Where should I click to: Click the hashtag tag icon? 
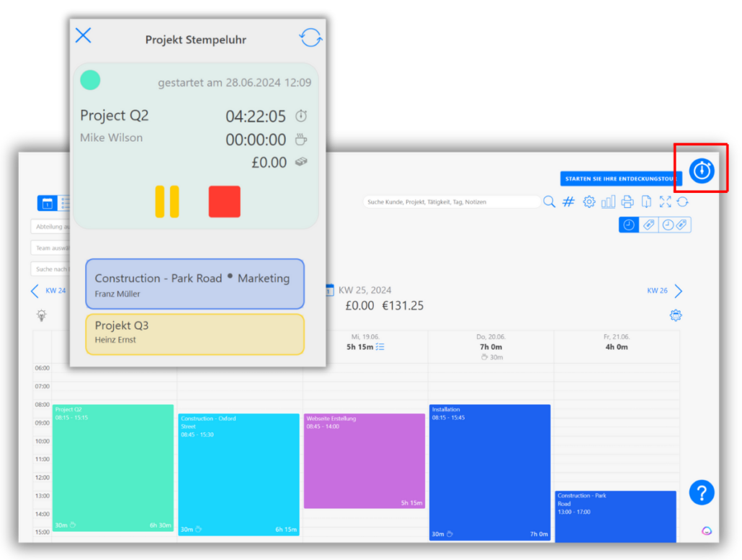[x=568, y=202]
